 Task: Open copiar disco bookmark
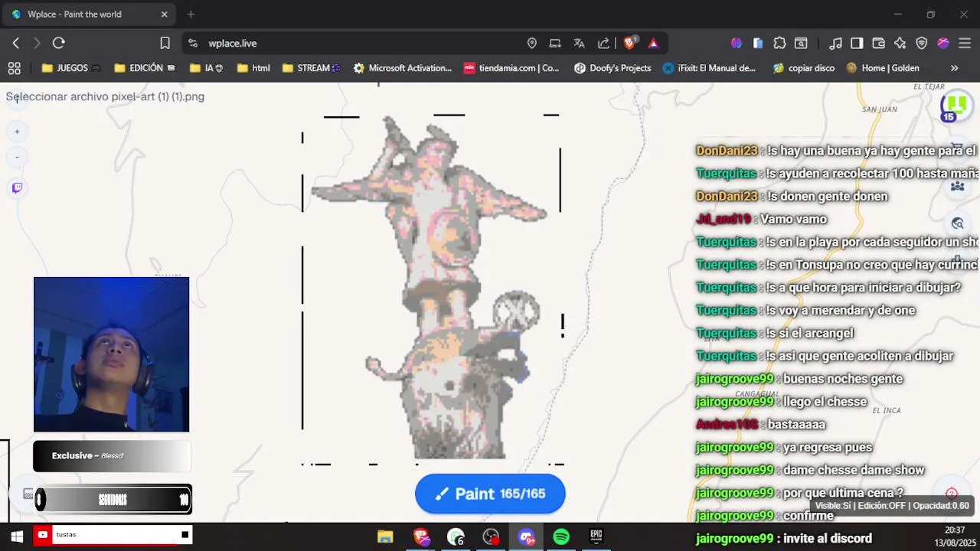(x=803, y=68)
